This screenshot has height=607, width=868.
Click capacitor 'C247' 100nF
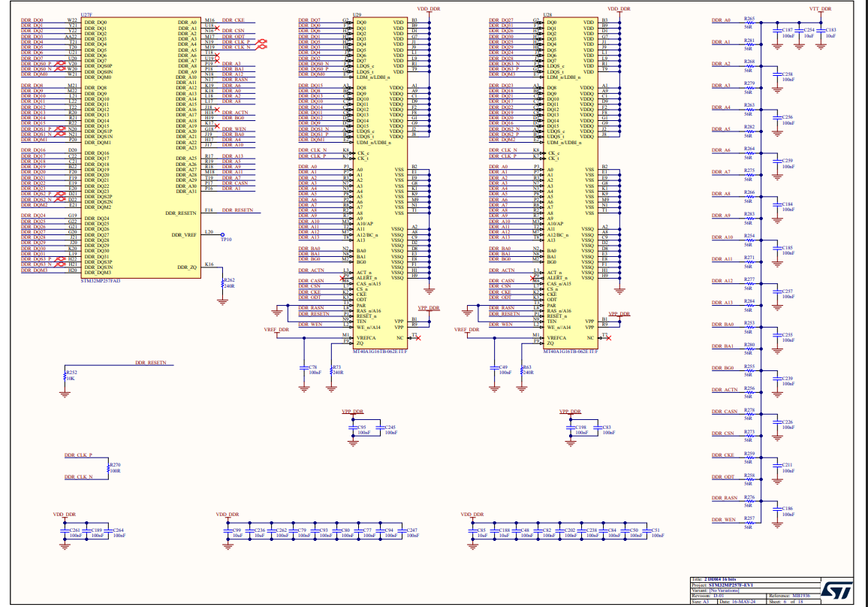[x=402, y=532]
